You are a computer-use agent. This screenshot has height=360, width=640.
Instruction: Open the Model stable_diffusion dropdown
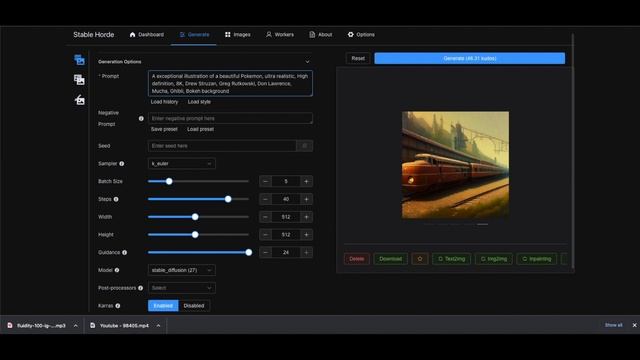(x=182, y=270)
